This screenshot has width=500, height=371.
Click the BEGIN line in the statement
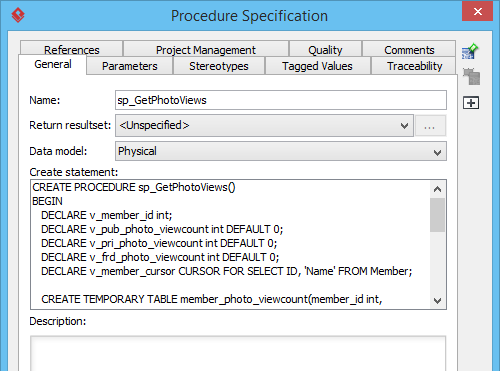click(x=47, y=201)
